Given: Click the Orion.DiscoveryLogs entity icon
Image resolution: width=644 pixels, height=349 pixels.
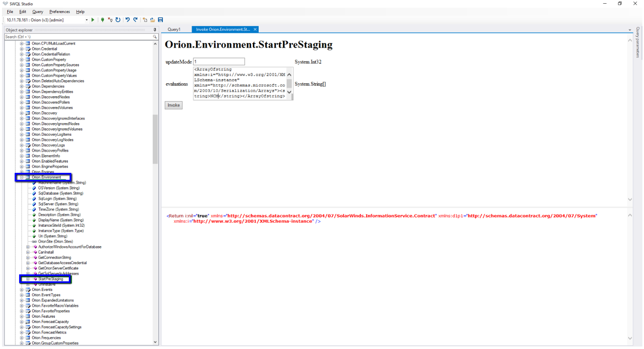Looking at the screenshot, I should (28, 145).
